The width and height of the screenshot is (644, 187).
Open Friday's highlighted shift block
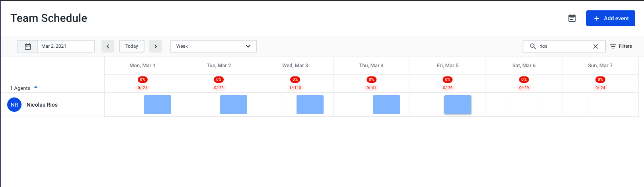click(458, 105)
